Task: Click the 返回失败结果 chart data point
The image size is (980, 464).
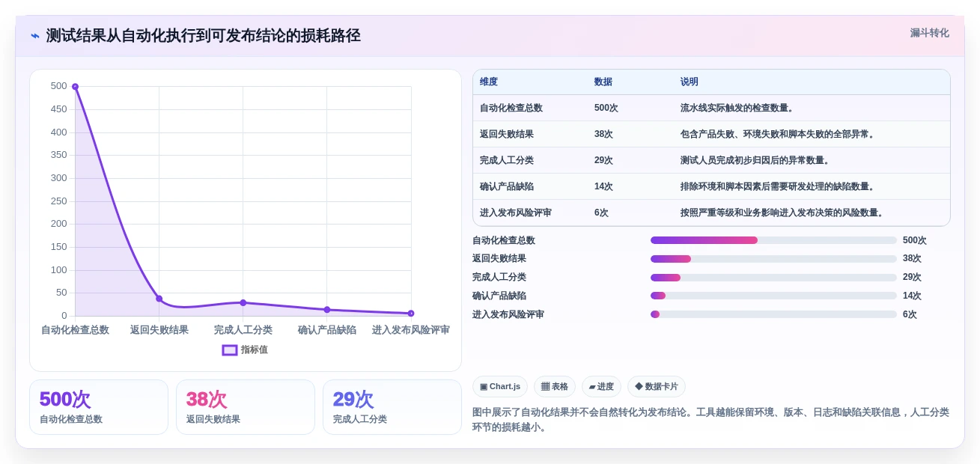Action: coord(159,299)
